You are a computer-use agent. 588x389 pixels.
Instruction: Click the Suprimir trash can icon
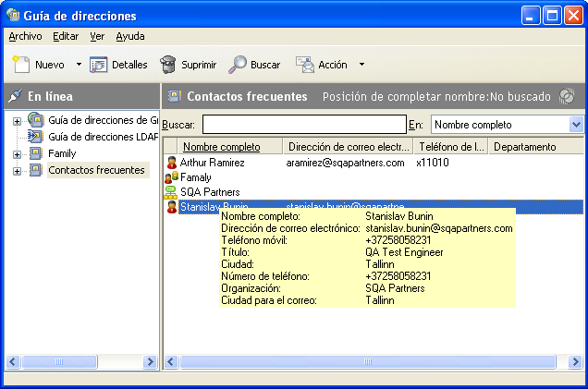[x=168, y=65]
